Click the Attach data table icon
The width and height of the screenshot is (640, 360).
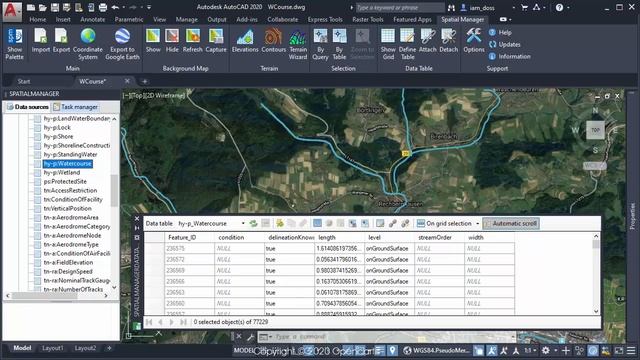(428, 41)
